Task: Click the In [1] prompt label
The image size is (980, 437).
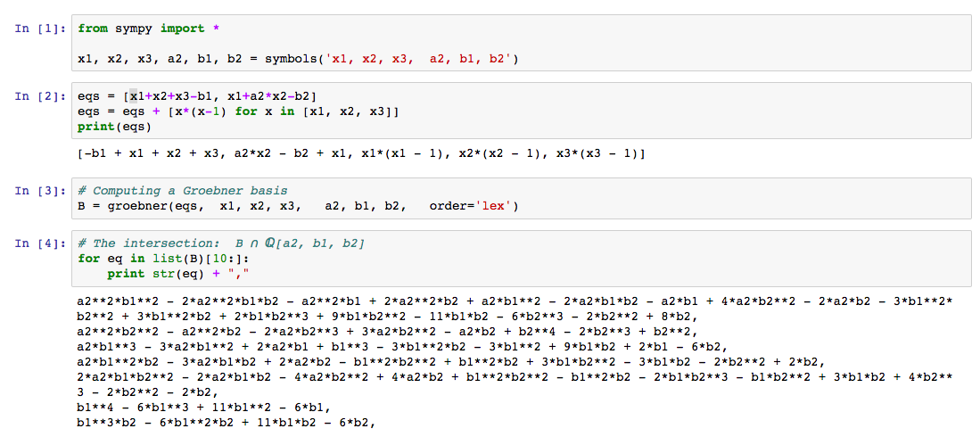Action: [41, 29]
